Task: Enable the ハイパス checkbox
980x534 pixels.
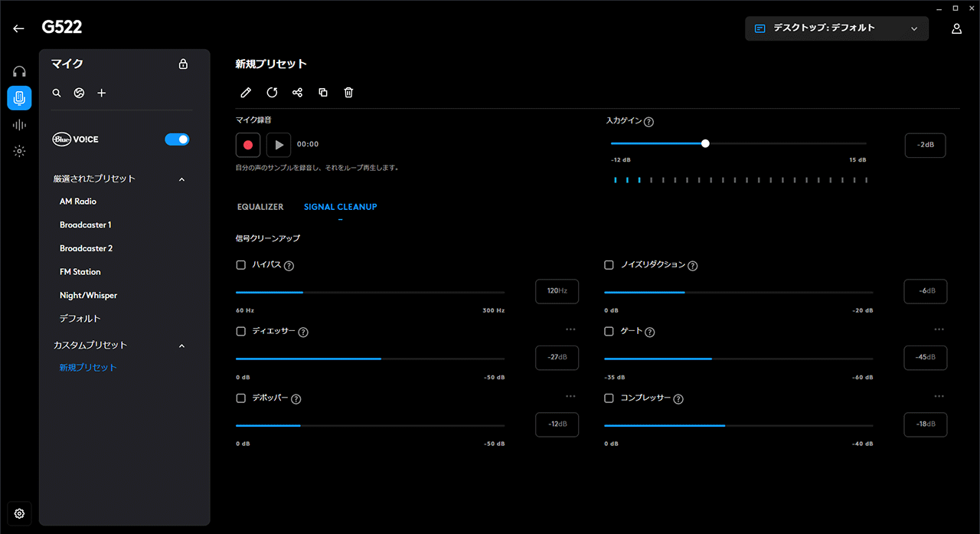Action: pyautogui.click(x=241, y=265)
